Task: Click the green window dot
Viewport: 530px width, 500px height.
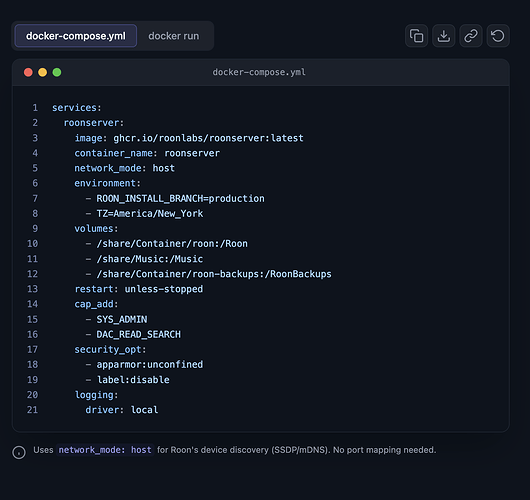Action: [57, 72]
